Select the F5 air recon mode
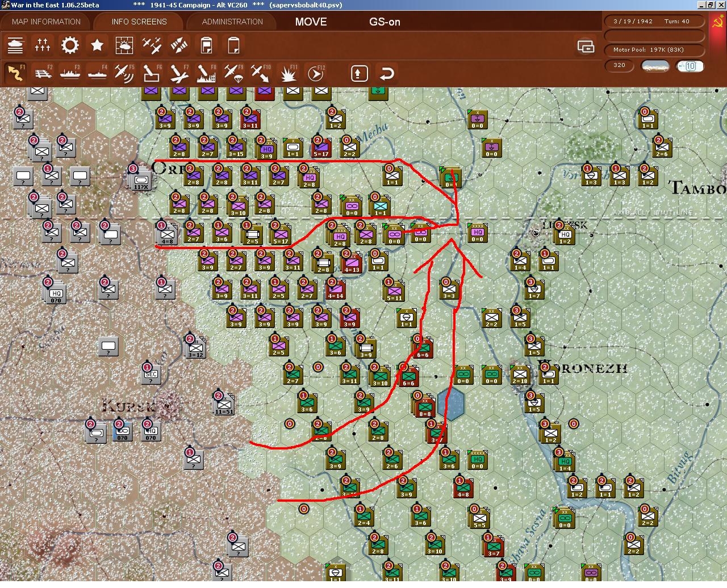The height and width of the screenshot is (588, 727). pos(124,73)
